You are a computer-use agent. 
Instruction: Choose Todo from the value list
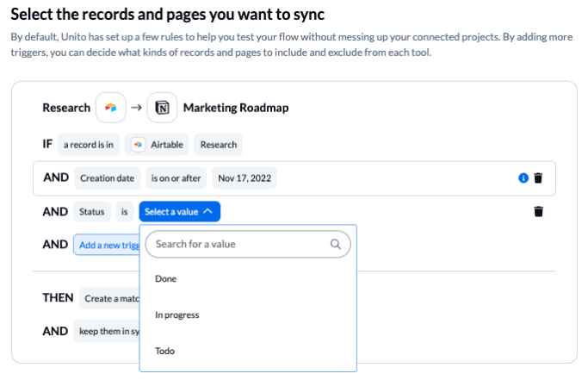pyautogui.click(x=164, y=351)
